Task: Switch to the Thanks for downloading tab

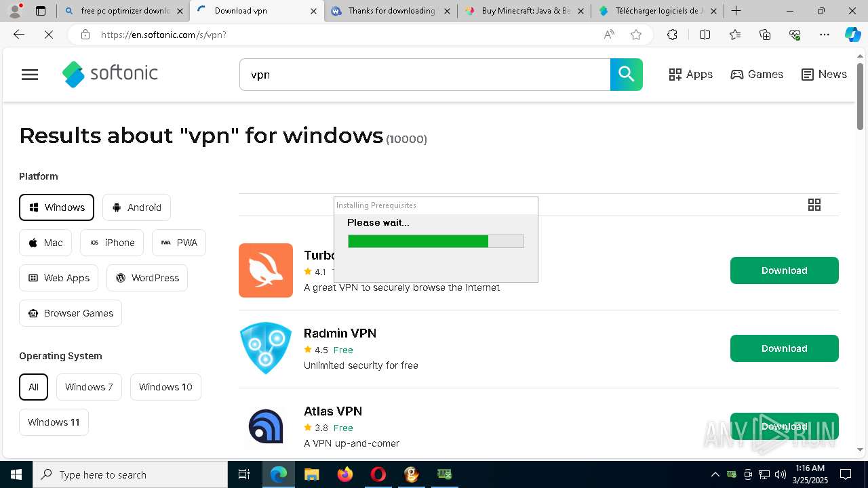Action: pyautogui.click(x=391, y=11)
